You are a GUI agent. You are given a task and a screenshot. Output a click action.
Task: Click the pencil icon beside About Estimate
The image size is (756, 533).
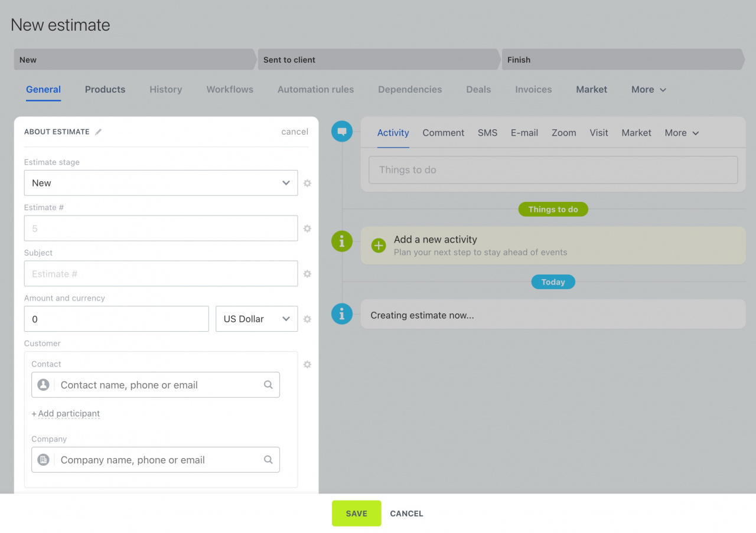click(x=99, y=132)
